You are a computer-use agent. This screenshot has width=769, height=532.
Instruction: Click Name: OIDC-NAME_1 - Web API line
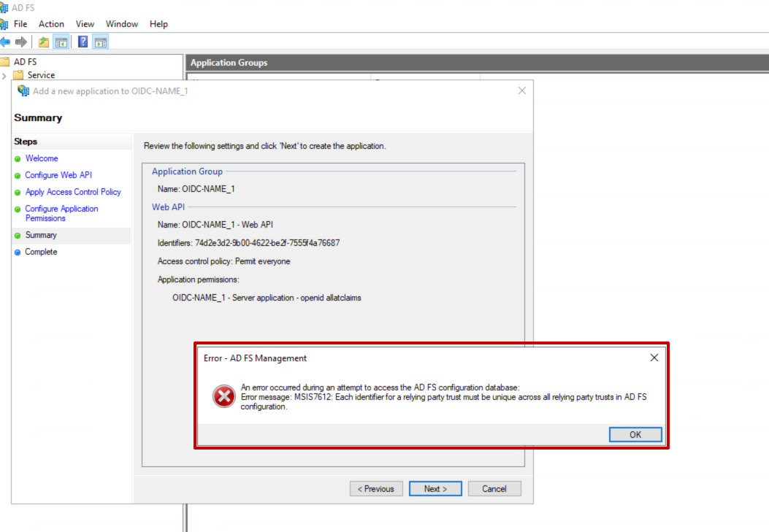point(215,224)
